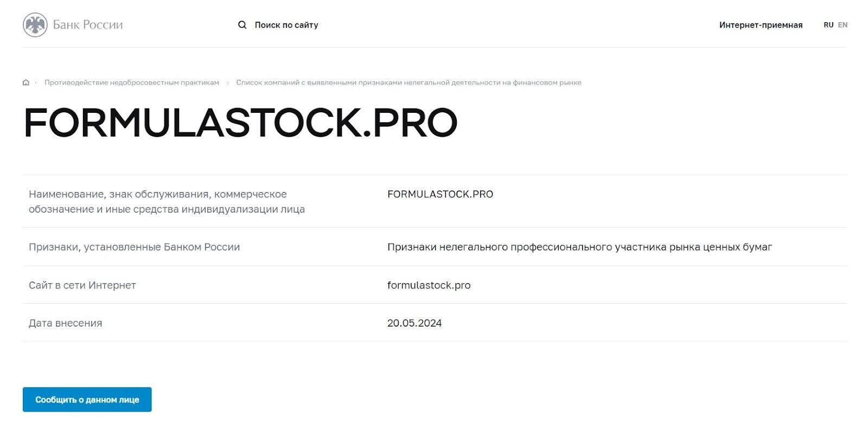Select the FORMULASTOCK.PRO name value in table

pos(441,194)
